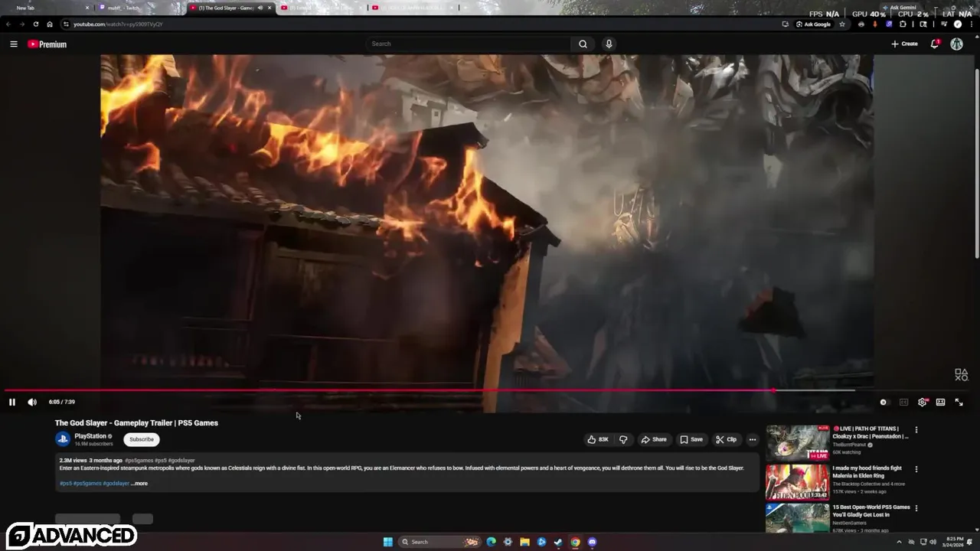The height and width of the screenshot is (551, 980).
Task: Open Path of Titans live thumbnail
Action: 797,442
